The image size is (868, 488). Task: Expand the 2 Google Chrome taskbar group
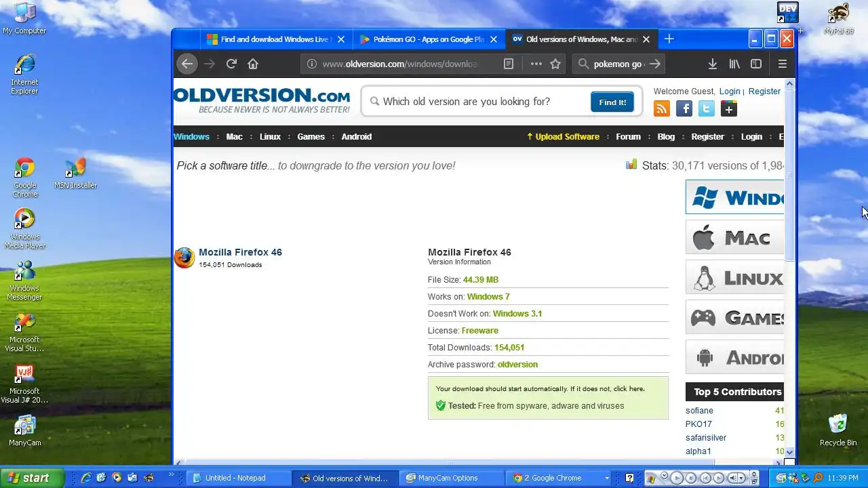(x=559, y=478)
